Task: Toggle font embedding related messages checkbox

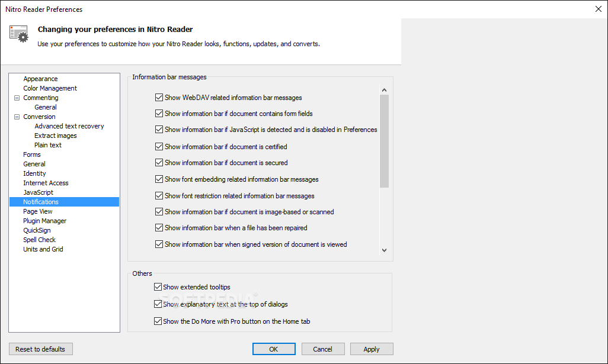Action: pyautogui.click(x=159, y=179)
